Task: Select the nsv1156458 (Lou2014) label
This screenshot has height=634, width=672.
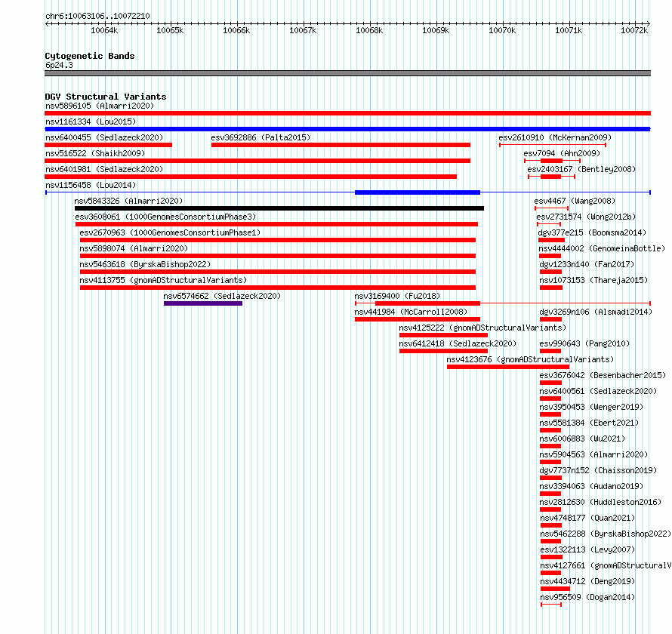Action: pos(91,185)
